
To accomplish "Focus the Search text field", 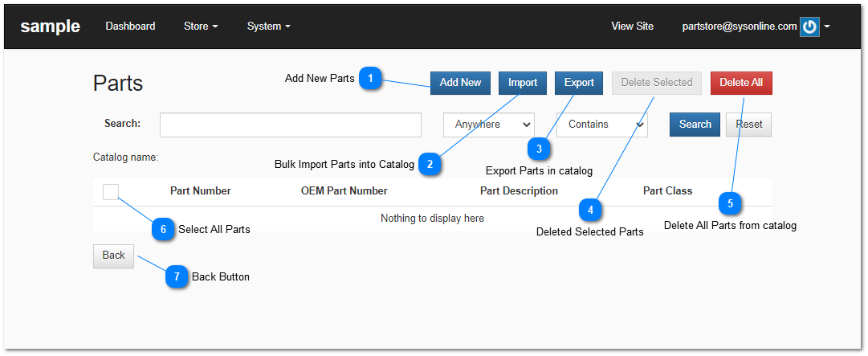I will 291,125.
